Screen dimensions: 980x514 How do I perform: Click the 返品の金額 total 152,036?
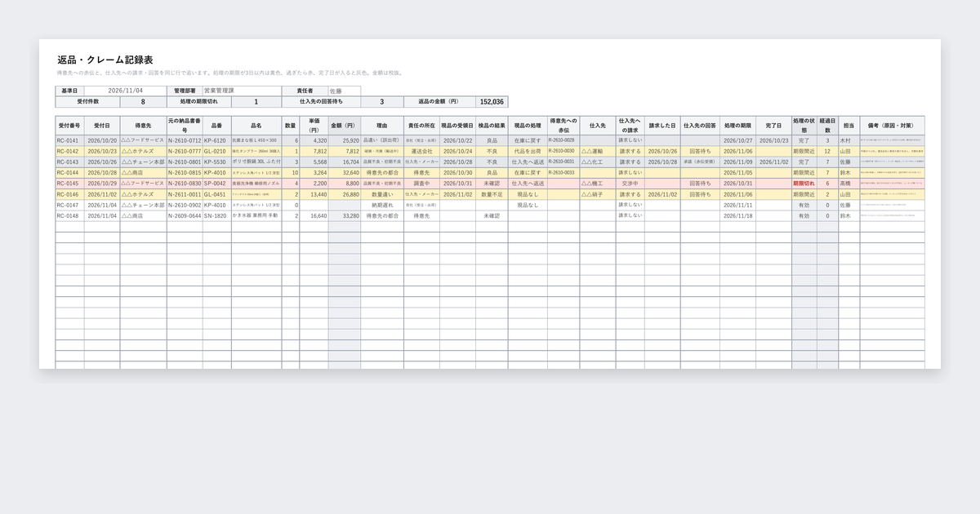(492, 102)
